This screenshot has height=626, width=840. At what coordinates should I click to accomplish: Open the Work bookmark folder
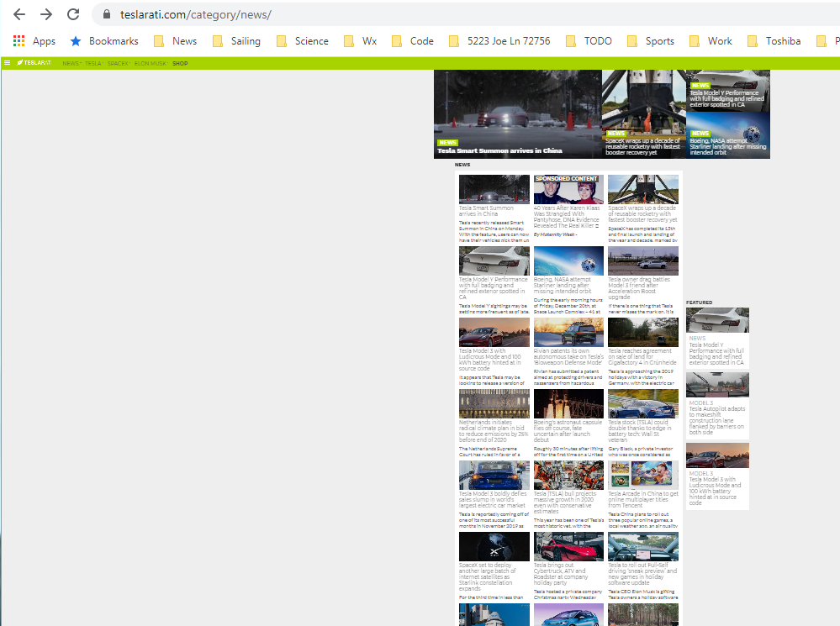[711, 41]
